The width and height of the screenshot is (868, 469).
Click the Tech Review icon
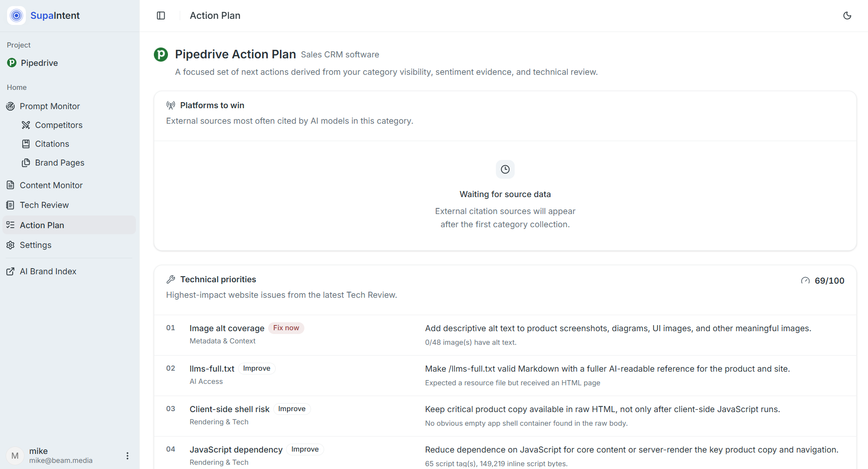point(10,205)
